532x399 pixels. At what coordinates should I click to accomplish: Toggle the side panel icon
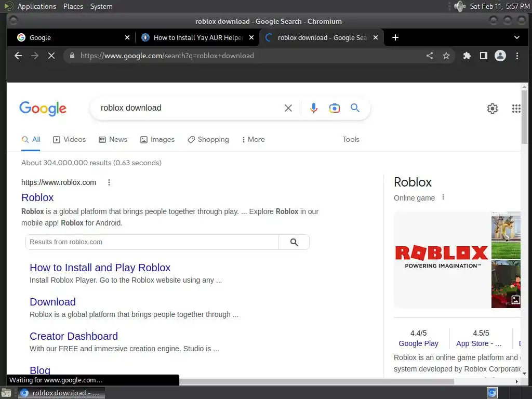tap(484, 56)
